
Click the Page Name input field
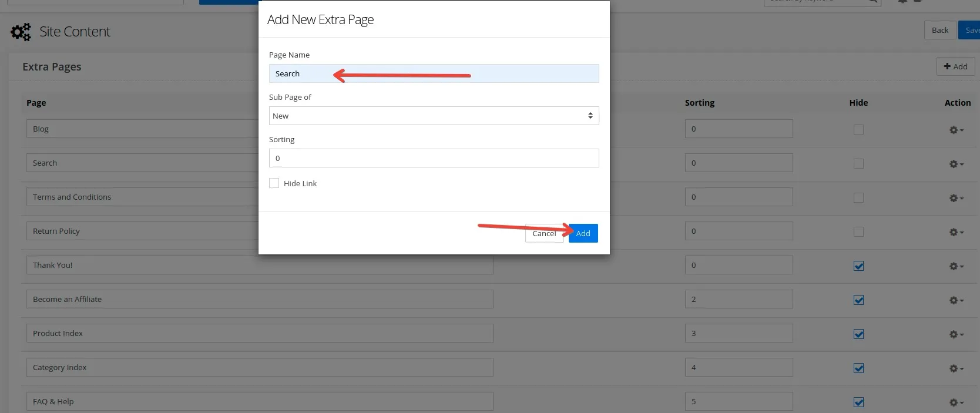(434, 73)
